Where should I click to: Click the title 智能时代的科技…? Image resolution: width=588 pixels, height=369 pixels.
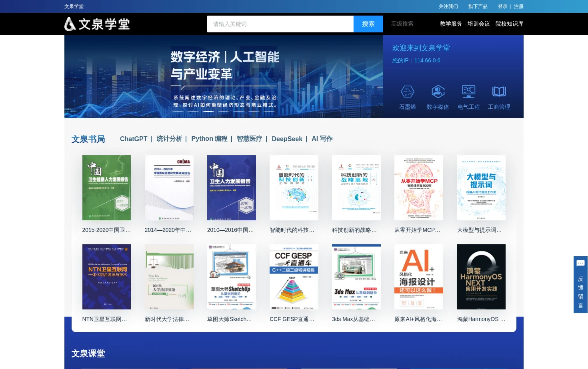coord(292,230)
